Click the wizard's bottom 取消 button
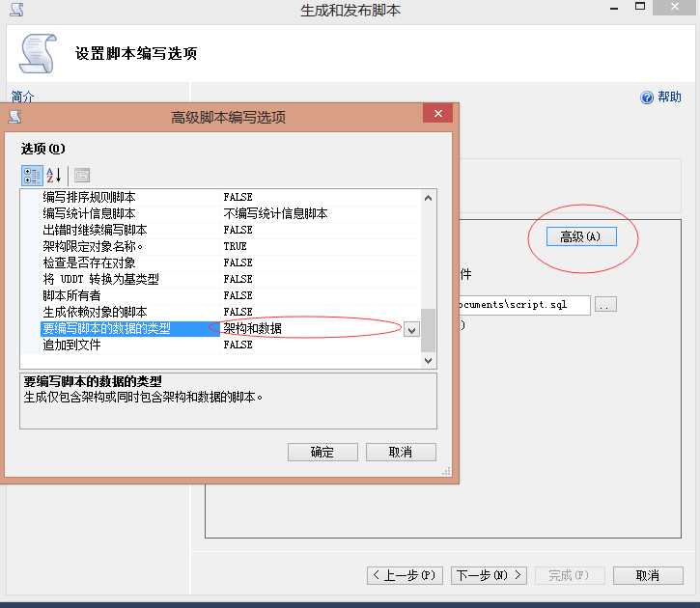Viewport: 700px width, 608px height. click(648, 575)
